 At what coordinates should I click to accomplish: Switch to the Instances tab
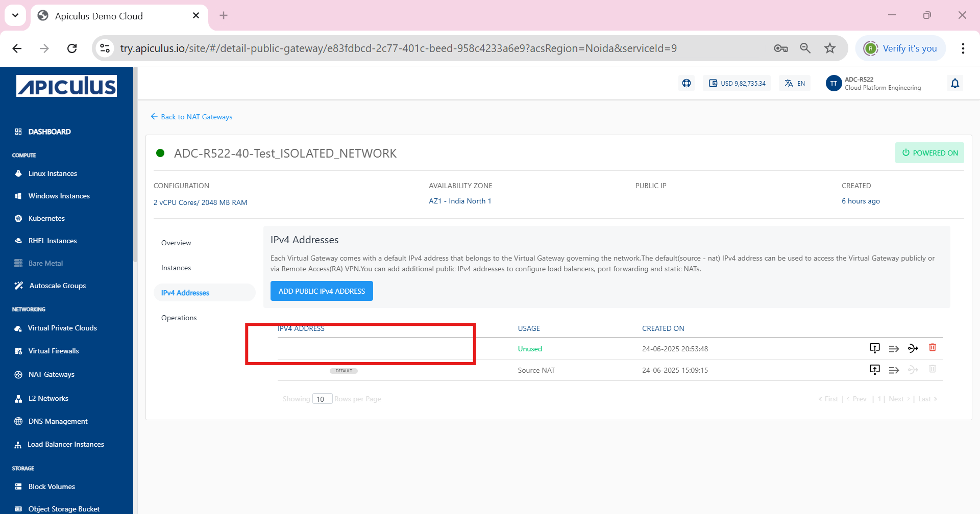point(176,267)
